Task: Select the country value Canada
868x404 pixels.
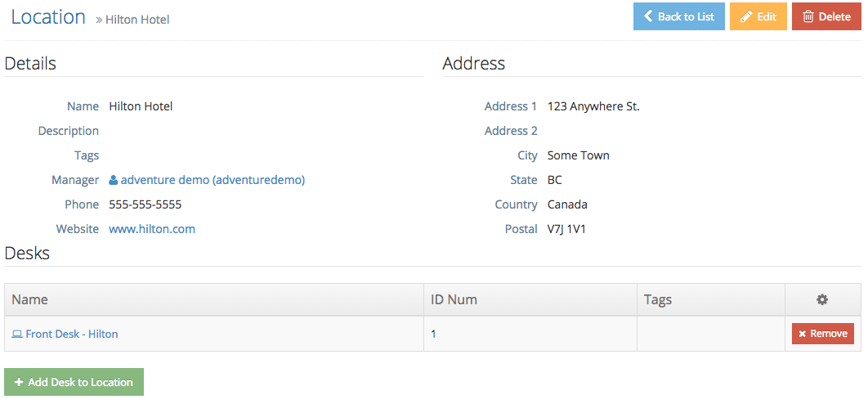Action: coord(567,204)
